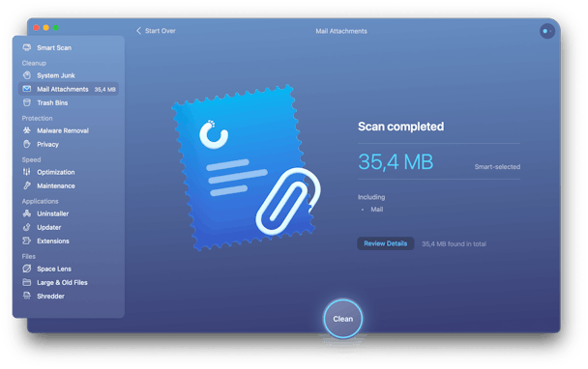Click the Space Lens icon
This screenshot has width=588, height=369.
click(x=27, y=269)
